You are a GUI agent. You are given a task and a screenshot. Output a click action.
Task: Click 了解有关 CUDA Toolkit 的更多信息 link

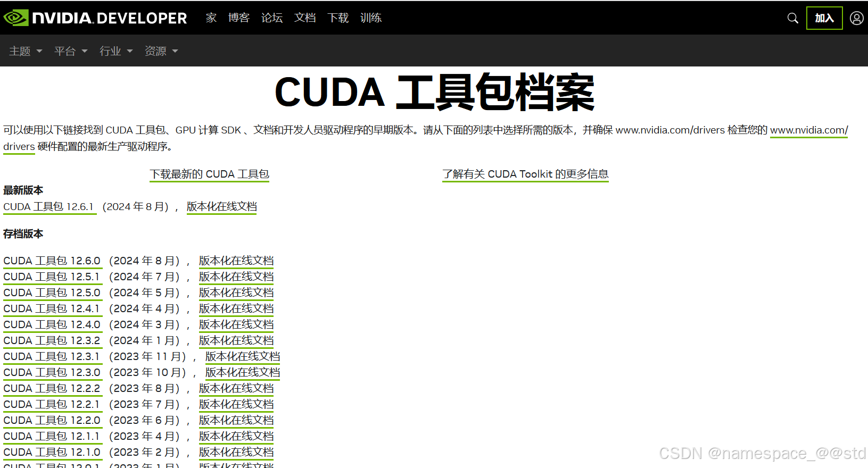tap(525, 174)
